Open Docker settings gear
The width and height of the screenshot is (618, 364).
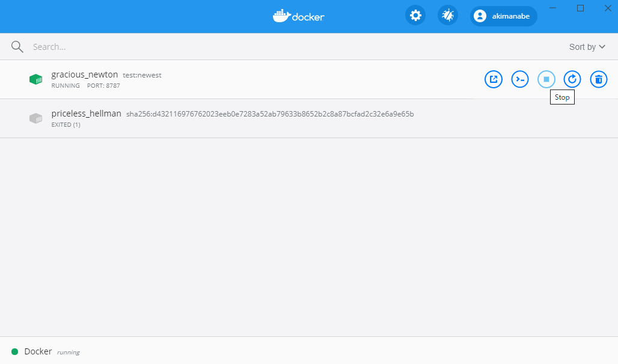click(x=415, y=16)
